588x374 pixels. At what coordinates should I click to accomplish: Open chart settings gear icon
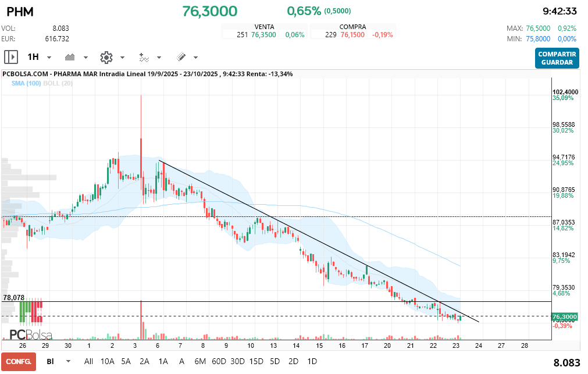106,57
